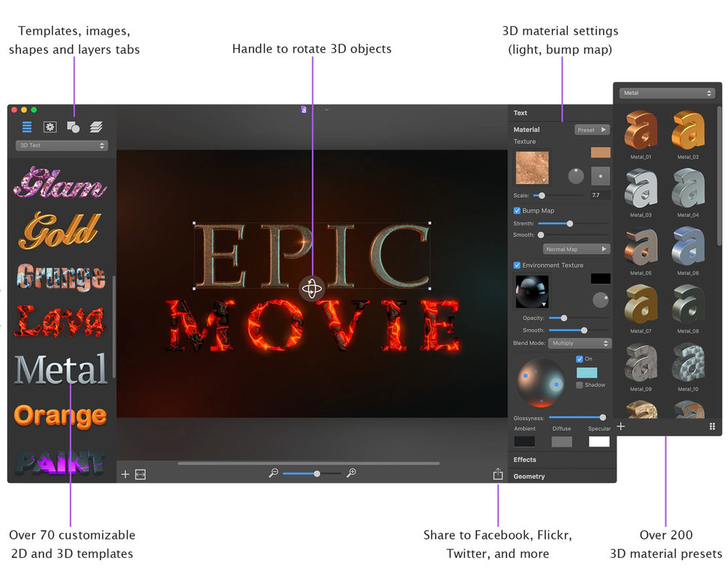Click the plus icon in the presets panel
The height and width of the screenshot is (568, 728).
(x=621, y=426)
